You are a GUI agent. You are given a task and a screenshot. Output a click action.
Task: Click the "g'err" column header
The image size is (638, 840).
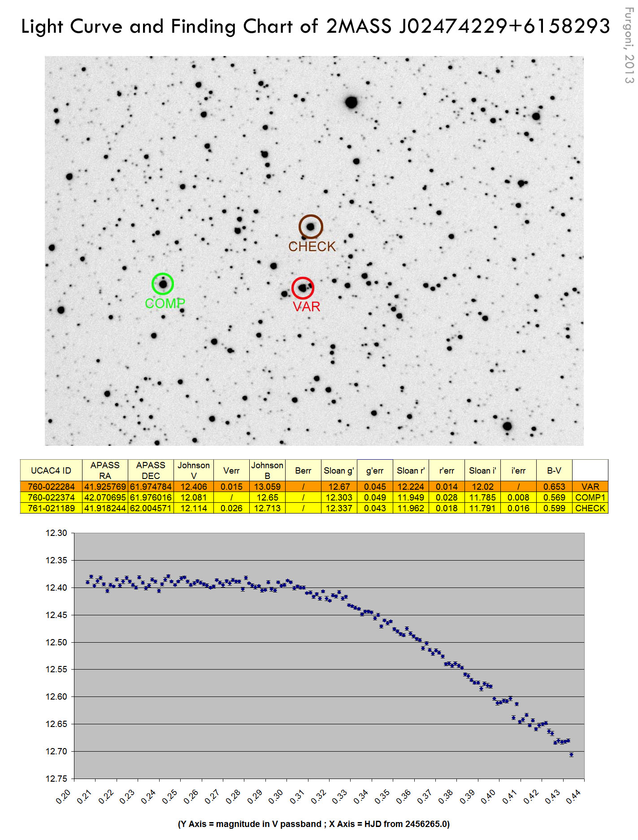pyautogui.click(x=375, y=470)
